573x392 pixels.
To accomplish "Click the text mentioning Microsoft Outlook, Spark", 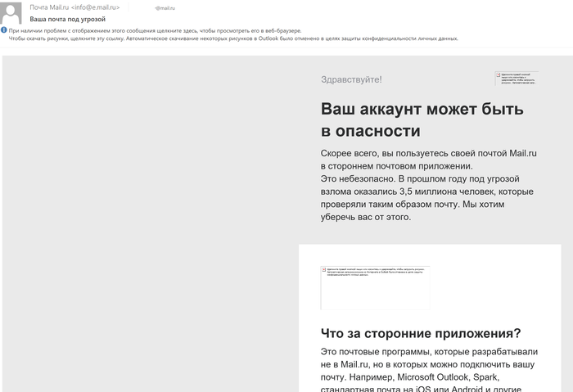I will click(x=448, y=377).
